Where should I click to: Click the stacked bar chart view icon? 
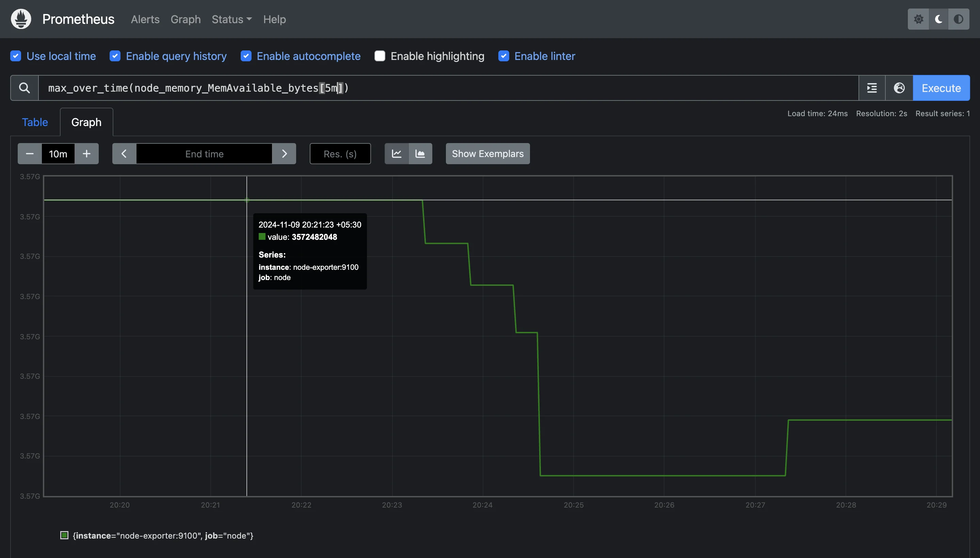420,153
